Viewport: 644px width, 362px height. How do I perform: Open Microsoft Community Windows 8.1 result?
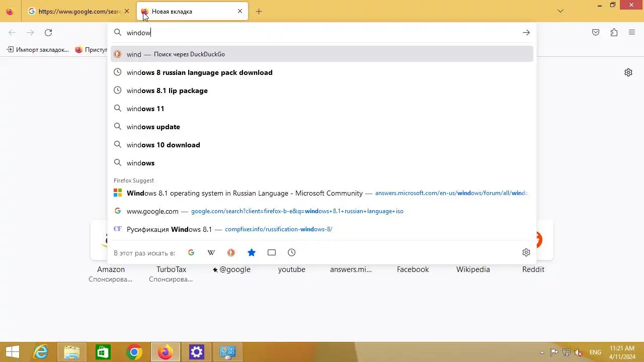[x=322, y=193]
